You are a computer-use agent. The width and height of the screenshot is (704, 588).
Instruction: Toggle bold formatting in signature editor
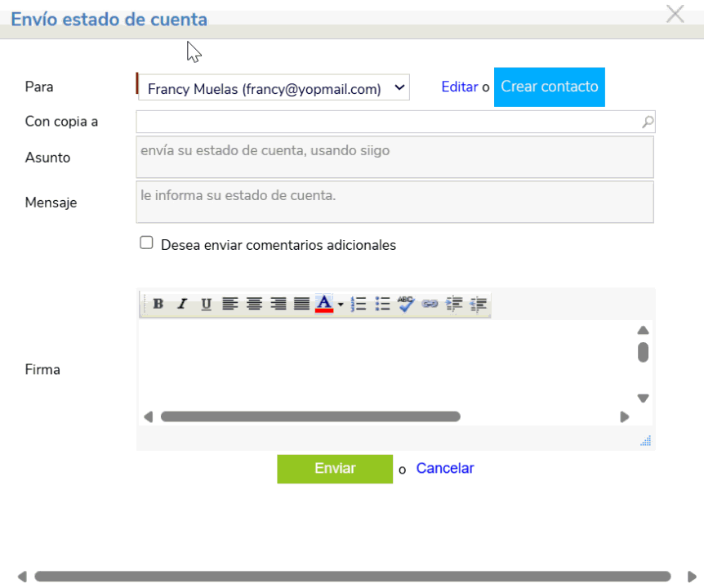tap(158, 305)
